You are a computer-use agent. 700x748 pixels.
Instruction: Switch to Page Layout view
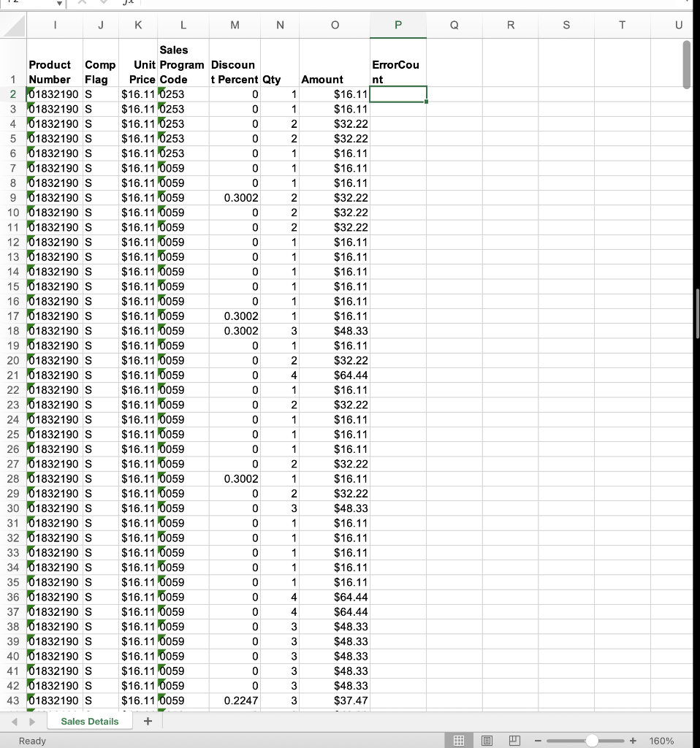pos(487,740)
